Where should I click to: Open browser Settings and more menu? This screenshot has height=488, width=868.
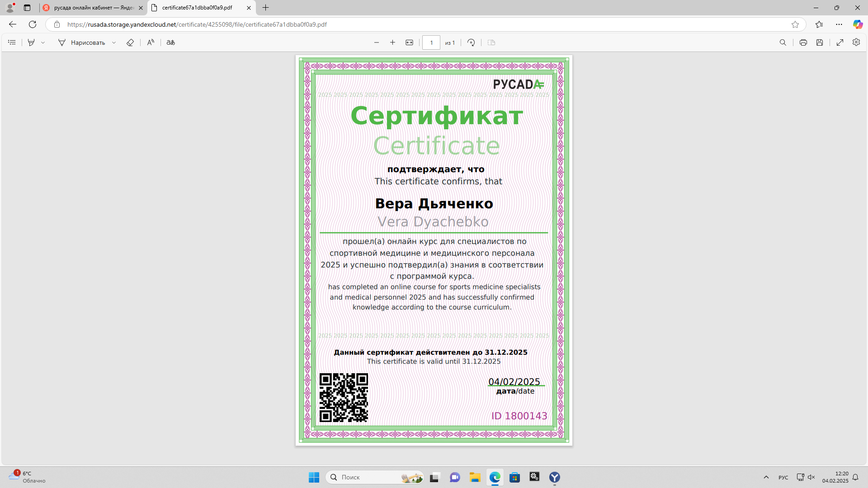tap(839, 24)
